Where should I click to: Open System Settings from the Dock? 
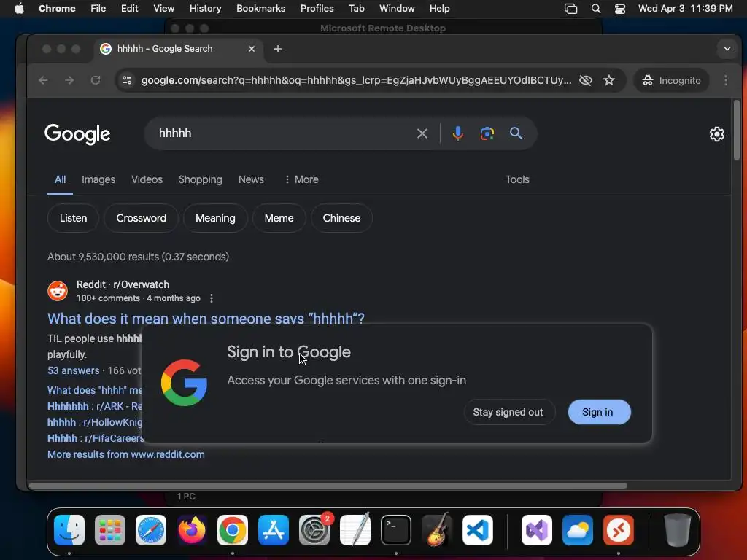pos(314,530)
